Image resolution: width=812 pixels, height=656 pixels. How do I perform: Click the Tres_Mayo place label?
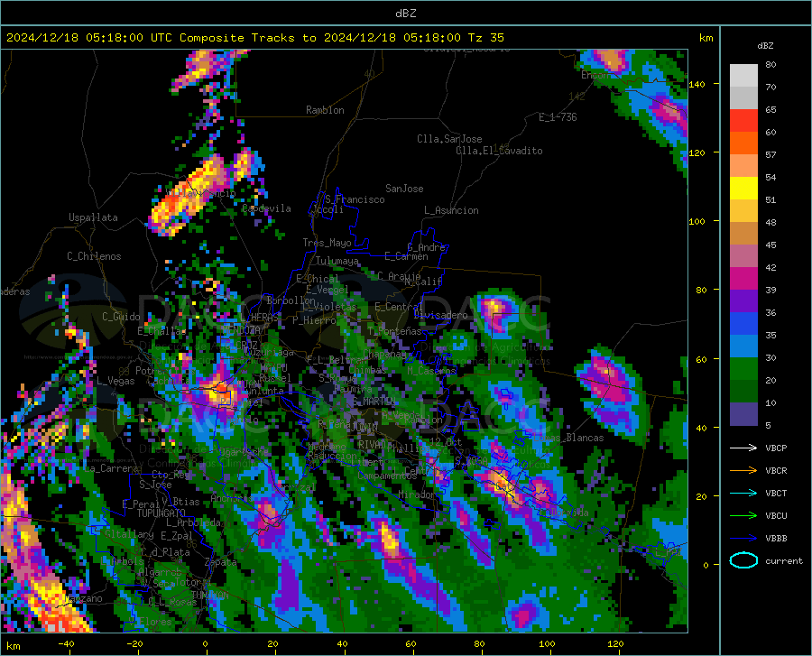327,243
